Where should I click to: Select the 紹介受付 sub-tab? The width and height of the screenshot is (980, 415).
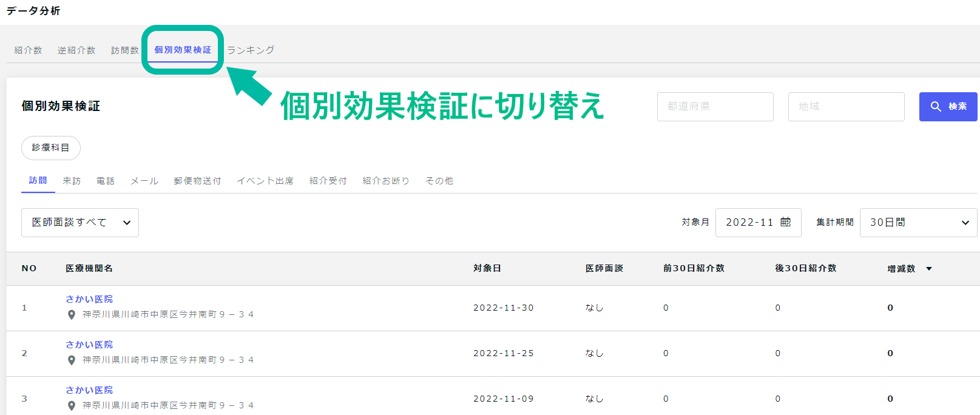328,181
